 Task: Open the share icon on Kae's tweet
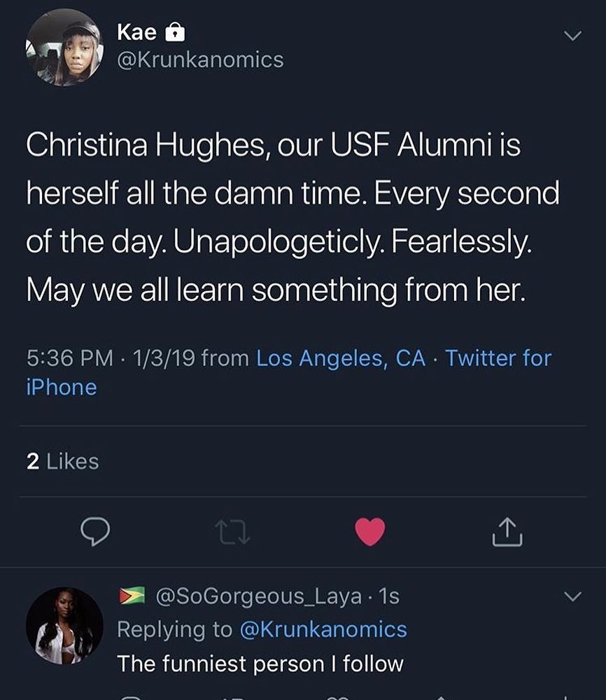(507, 532)
